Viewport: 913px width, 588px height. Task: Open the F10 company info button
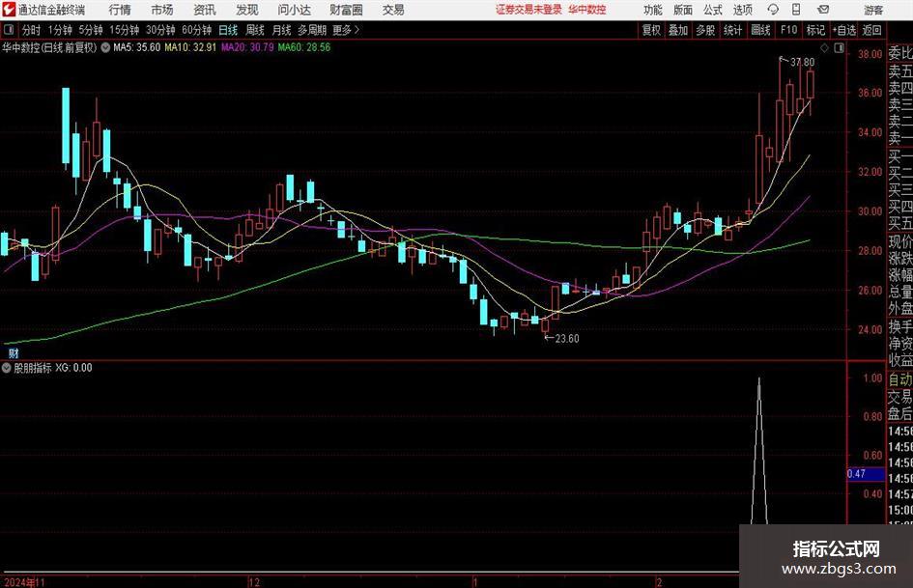[x=788, y=30]
